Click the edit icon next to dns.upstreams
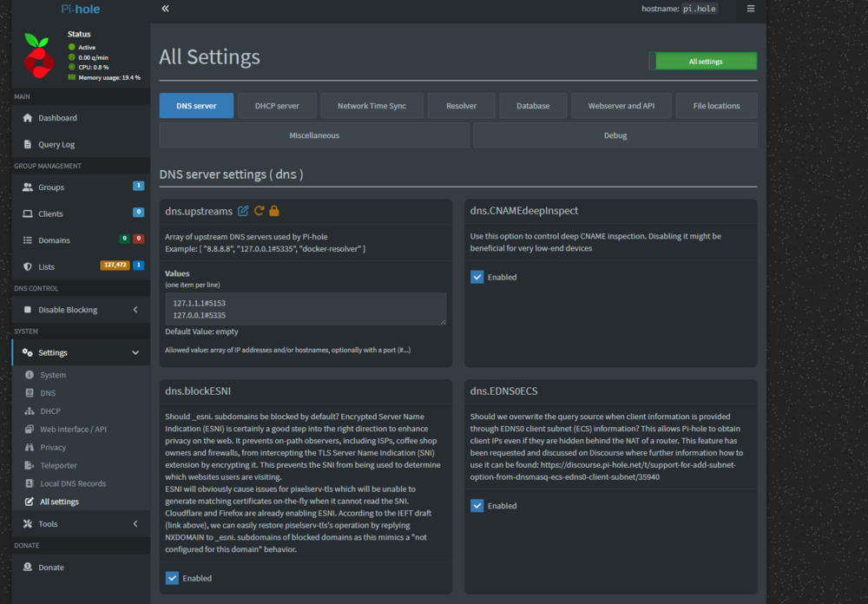Viewport: 868px width, 604px height. (243, 211)
